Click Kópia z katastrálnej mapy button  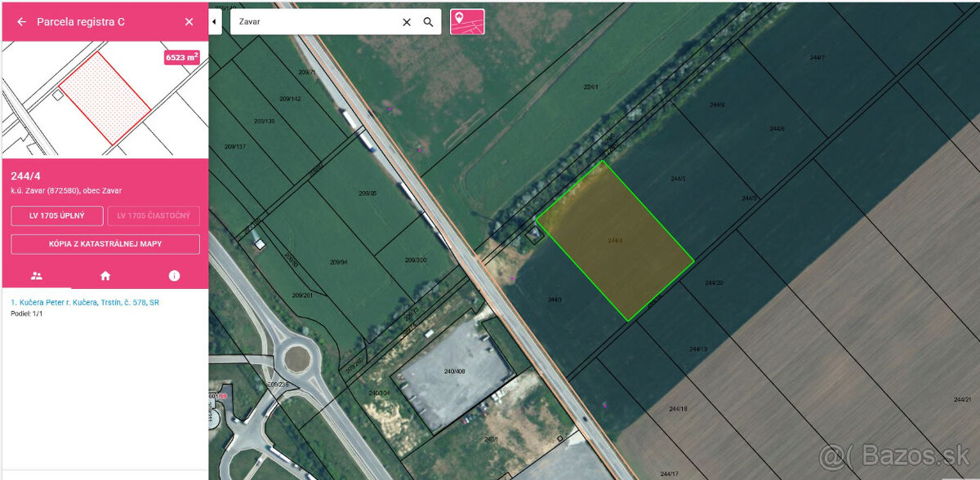pyautogui.click(x=105, y=244)
